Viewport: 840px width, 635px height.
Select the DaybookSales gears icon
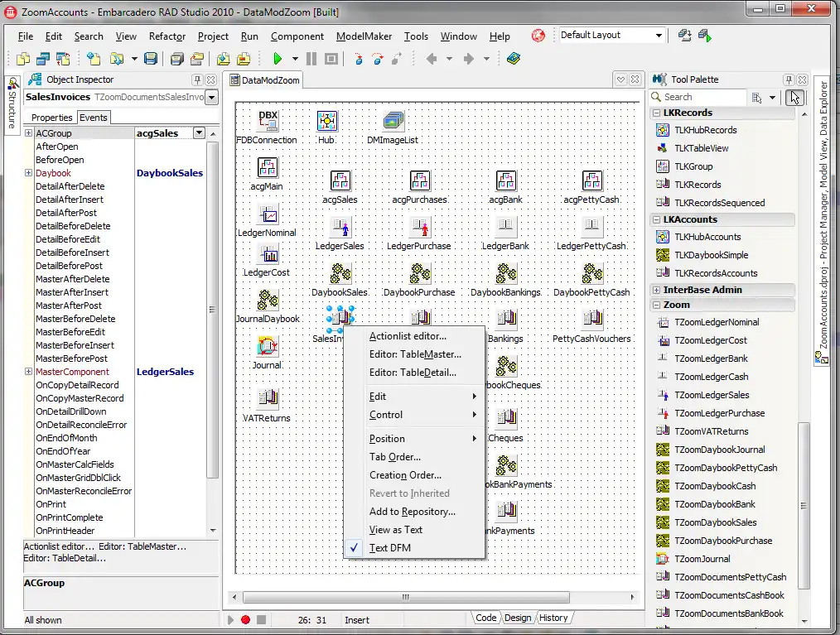(x=340, y=273)
